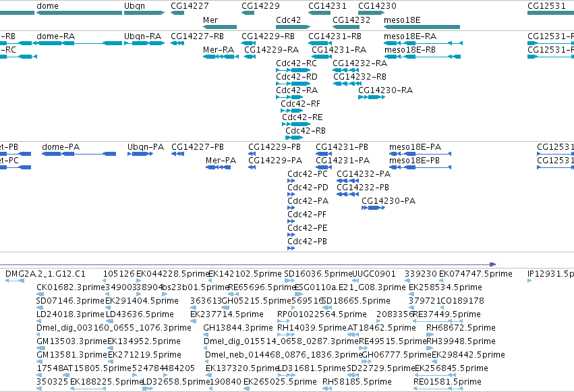Select the dome gene bar
574x392 pixels.
pyautogui.click(x=79, y=13)
